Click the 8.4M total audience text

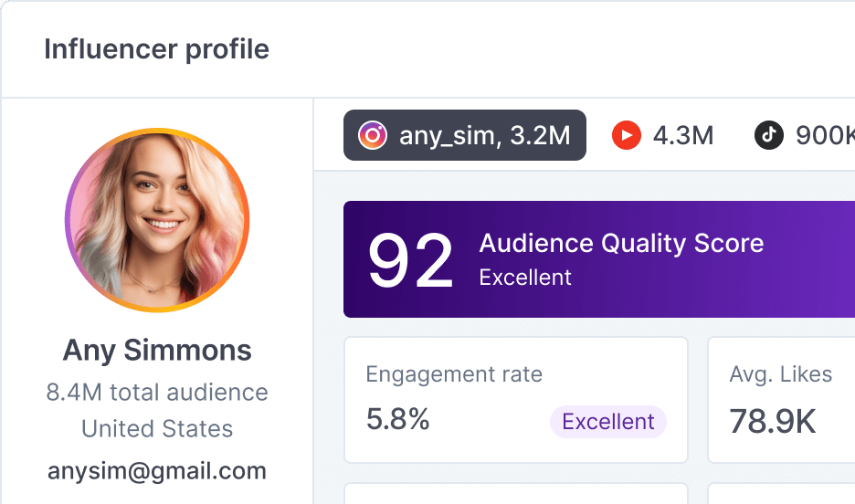click(157, 393)
